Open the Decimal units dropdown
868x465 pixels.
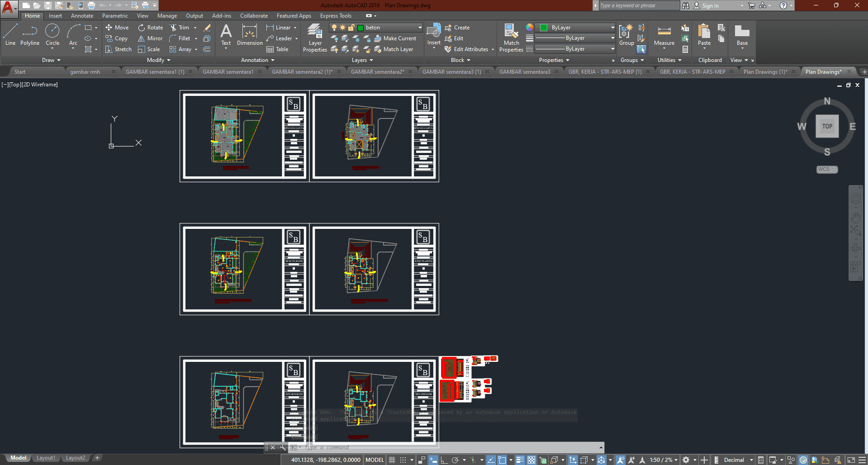[738, 460]
